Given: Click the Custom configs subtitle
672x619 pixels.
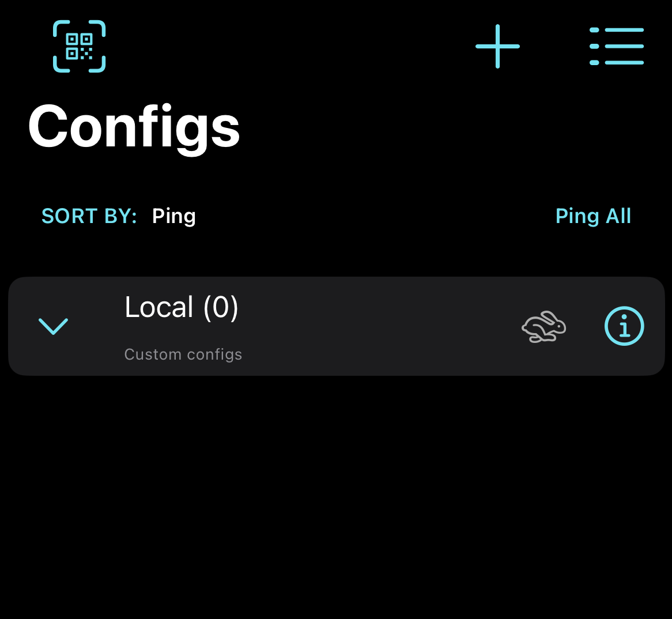Looking at the screenshot, I should (183, 354).
